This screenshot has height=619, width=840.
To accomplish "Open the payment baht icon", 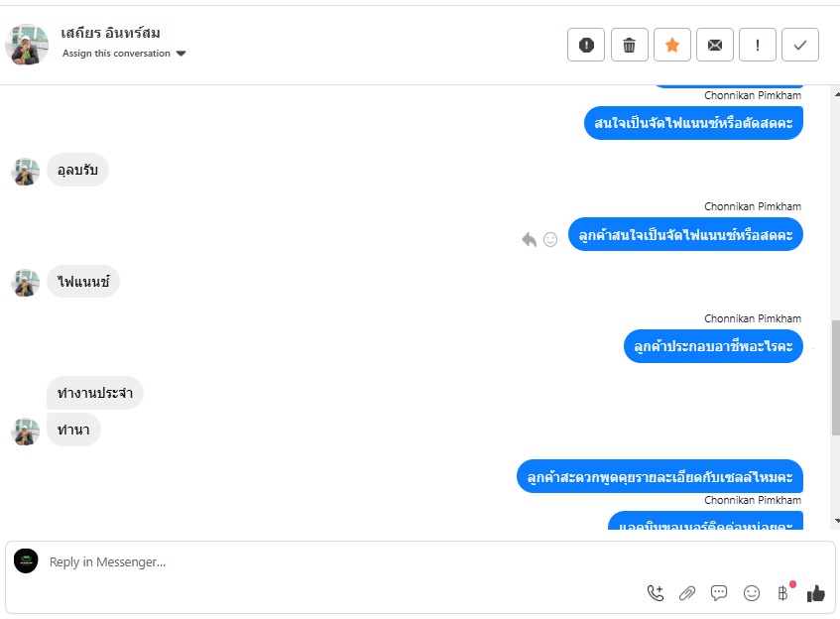I will point(783,593).
